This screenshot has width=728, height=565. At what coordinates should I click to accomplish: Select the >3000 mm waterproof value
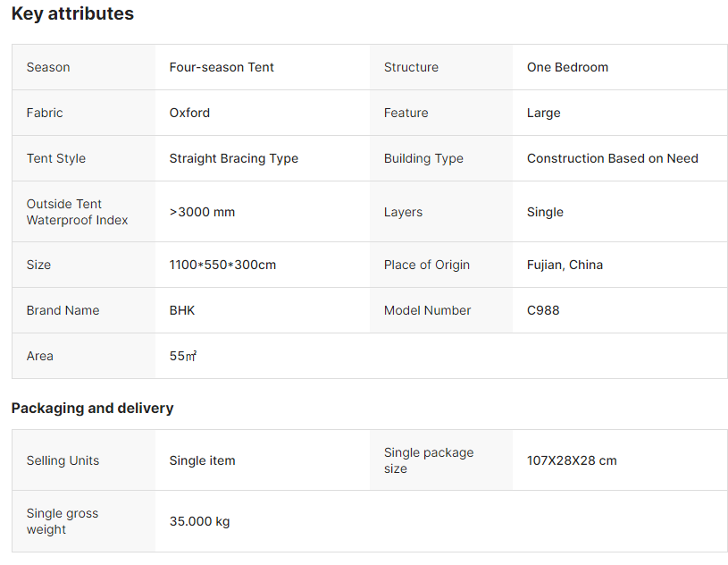pos(202,212)
